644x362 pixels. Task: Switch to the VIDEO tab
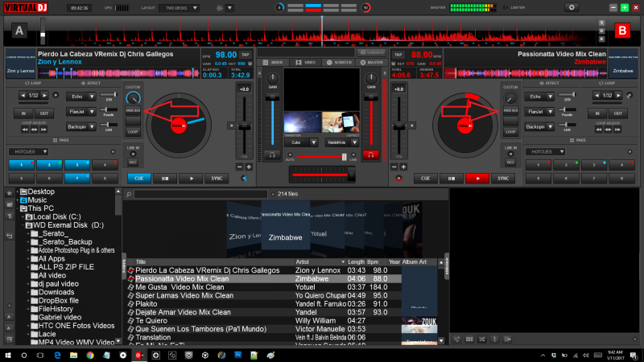tap(306, 63)
